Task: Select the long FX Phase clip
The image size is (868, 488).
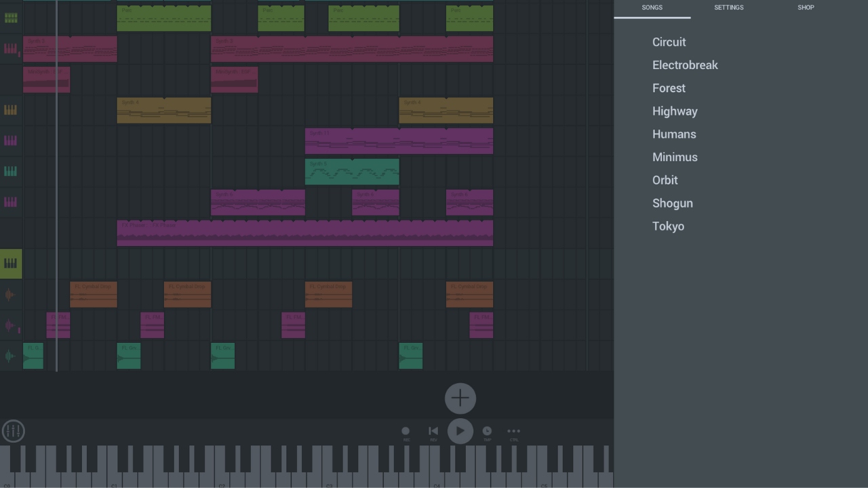Action: [305, 232]
